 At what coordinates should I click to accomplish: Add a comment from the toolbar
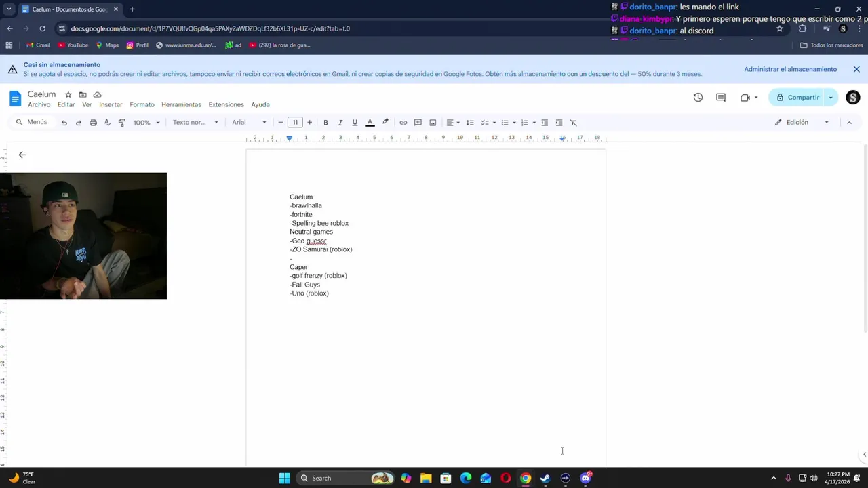[x=418, y=123]
